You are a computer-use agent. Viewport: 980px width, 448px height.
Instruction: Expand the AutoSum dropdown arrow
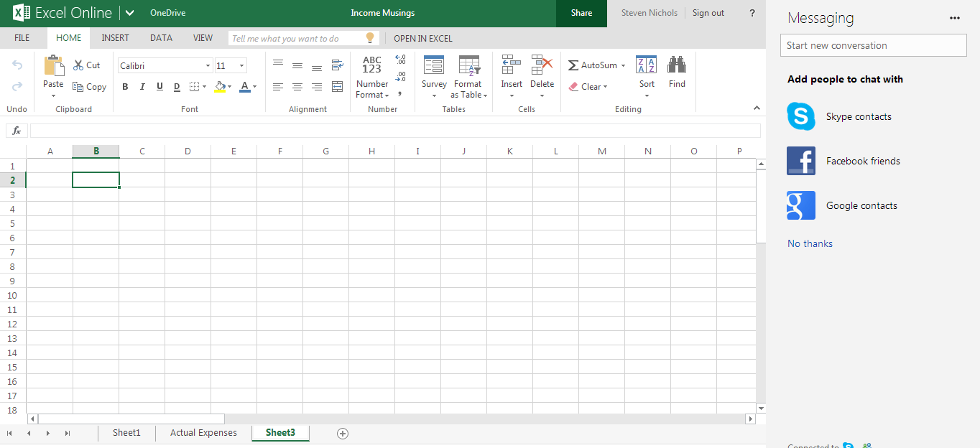(x=623, y=66)
